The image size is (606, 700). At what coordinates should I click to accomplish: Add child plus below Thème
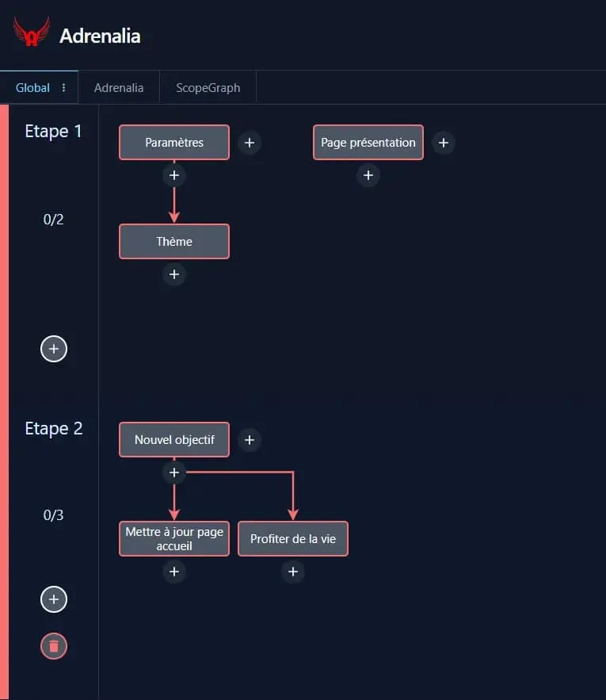[174, 274]
